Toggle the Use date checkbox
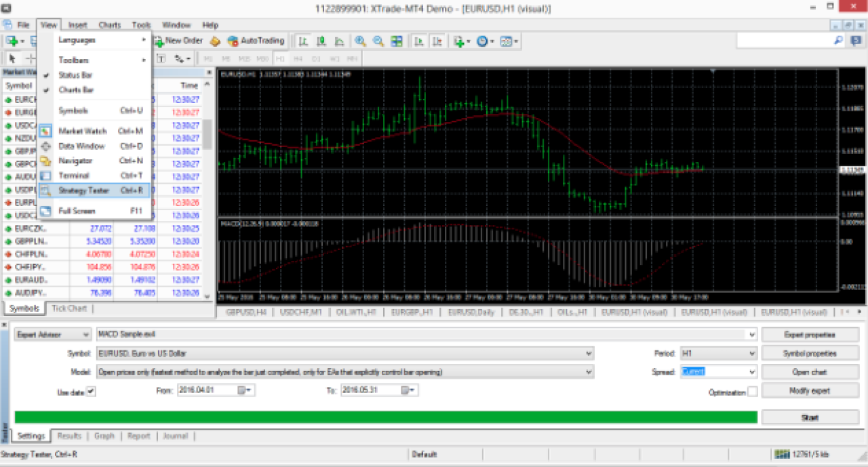The width and height of the screenshot is (868, 467). (91, 391)
